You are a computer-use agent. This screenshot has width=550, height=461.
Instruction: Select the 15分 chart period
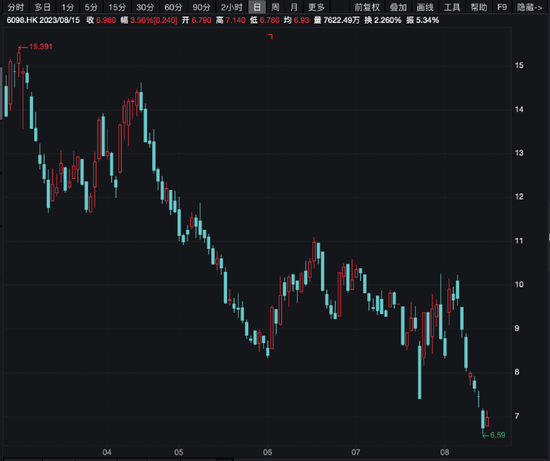point(117,7)
